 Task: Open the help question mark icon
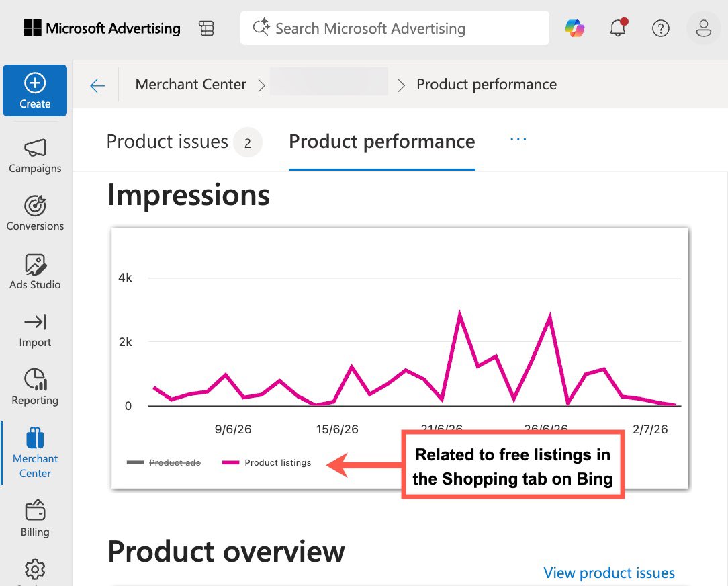point(661,28)
